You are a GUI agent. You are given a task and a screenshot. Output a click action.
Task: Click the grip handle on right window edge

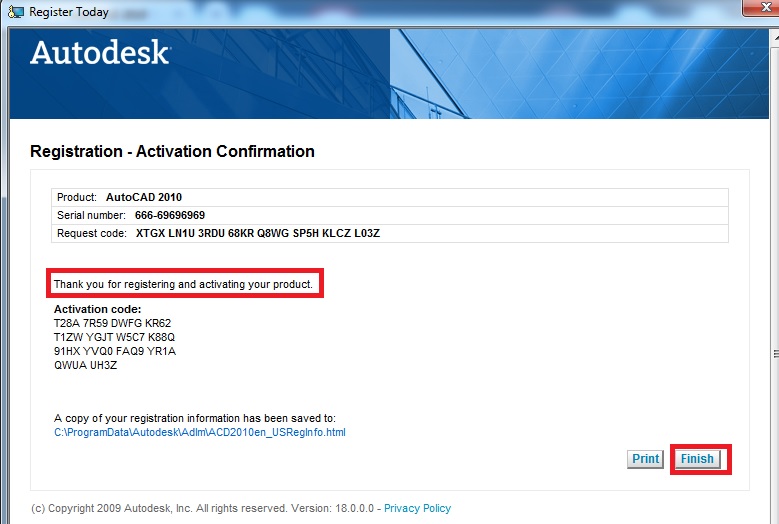pyautogui.click(x=774, y=353)
